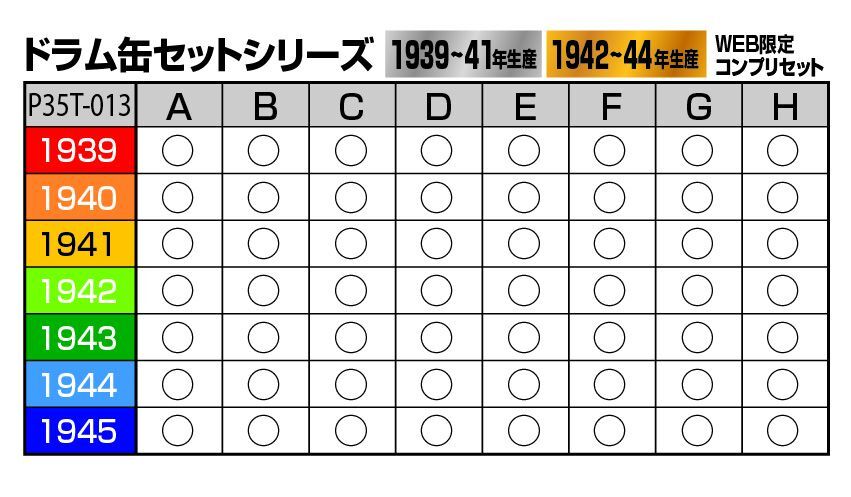Select the dark blue 1945 year cell
Image resolution: width=851 pixels, height=497 pixels.
80,431
